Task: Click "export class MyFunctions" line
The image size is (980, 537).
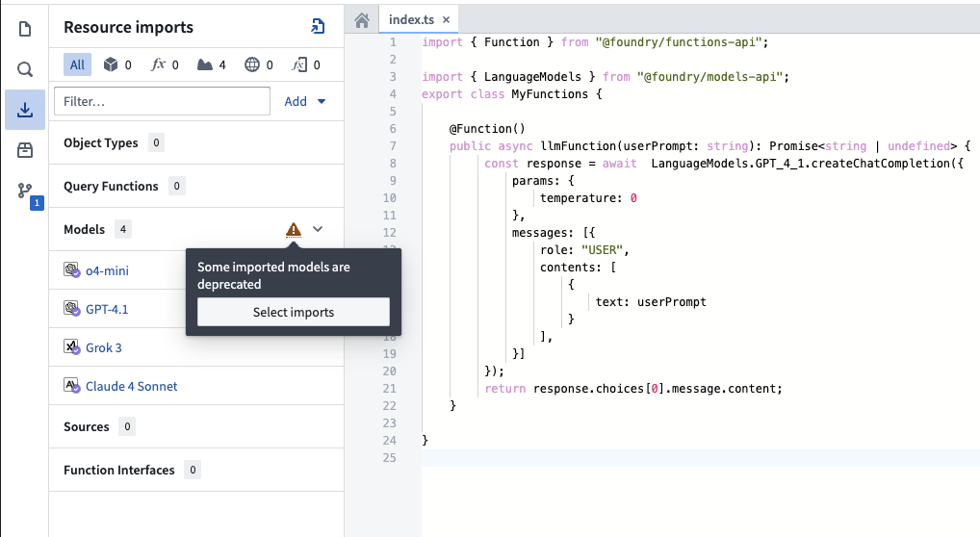Action: [x=512, y=94]
